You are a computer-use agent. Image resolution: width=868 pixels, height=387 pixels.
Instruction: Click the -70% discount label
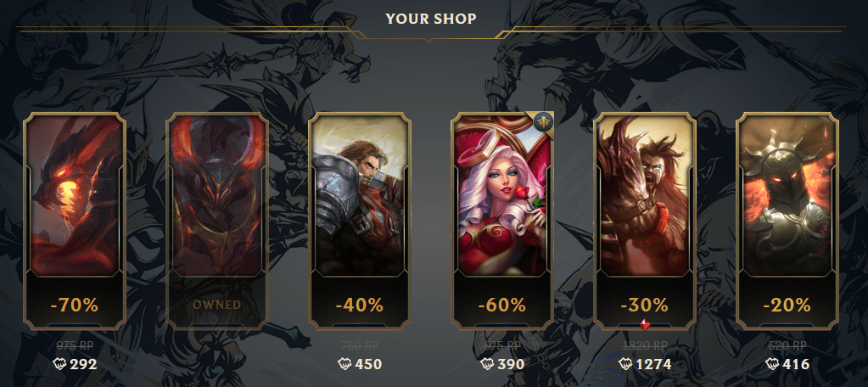tap(74, 305)
